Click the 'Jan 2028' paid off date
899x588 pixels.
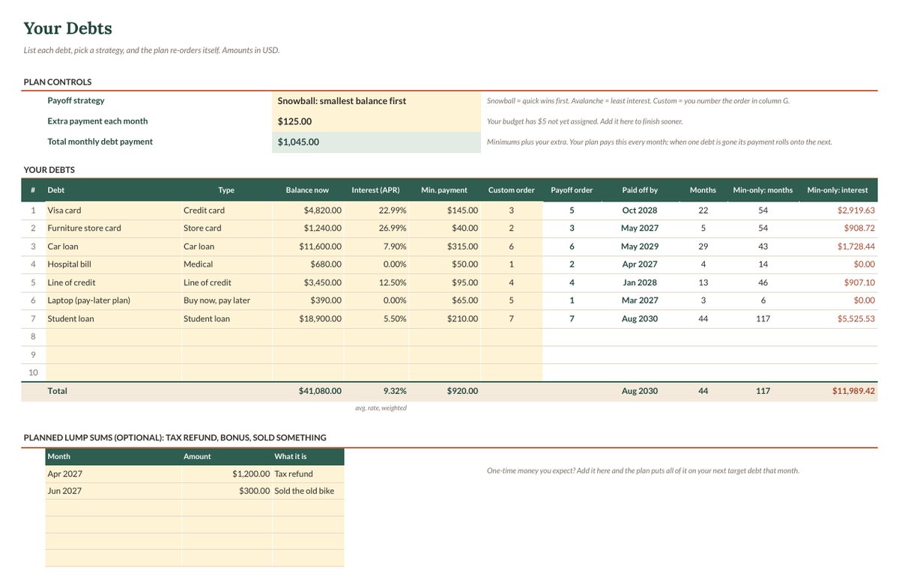coord(640,282)
